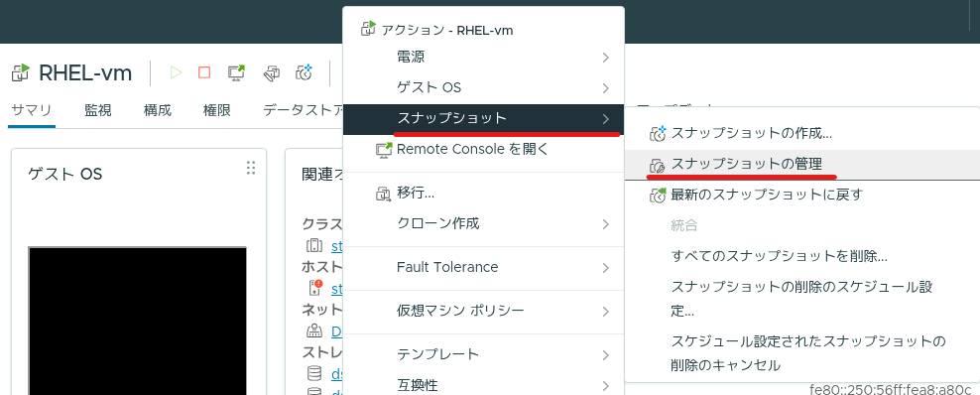Click the fe80::250:56ff:fea8:a80c address text
The width and height of the screenshot is (980, 395).
[x=890, y=389]
